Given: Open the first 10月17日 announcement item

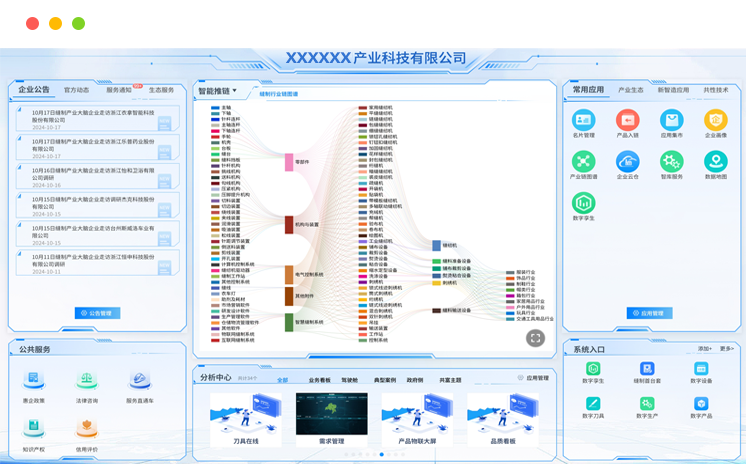Looking at the screenshot, I should tap(95, 119).
